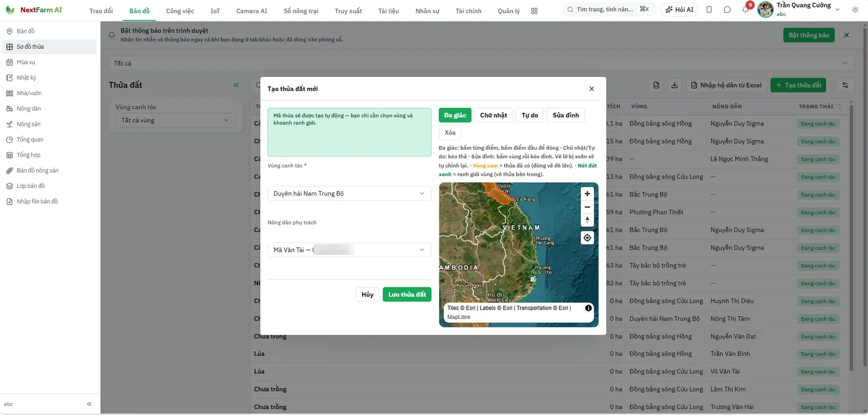Click the download icon in the plot toolbar
The width and height of the screenshot is (868, 415).
point(674,85)
